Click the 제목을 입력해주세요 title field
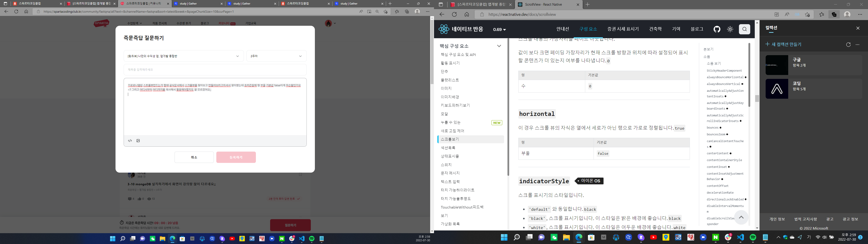 tap(215, 70)
